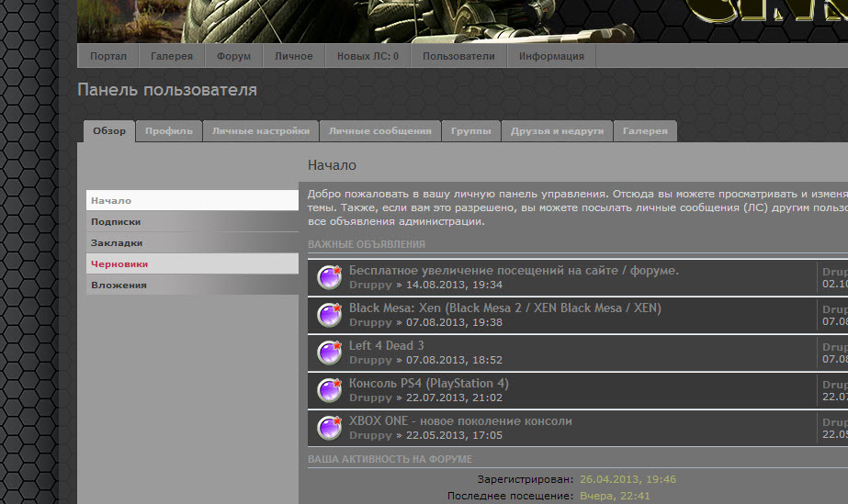The image size is (848, 504).
Task: Select the Личные сообщения tab
Action: (x=379, y=131)
